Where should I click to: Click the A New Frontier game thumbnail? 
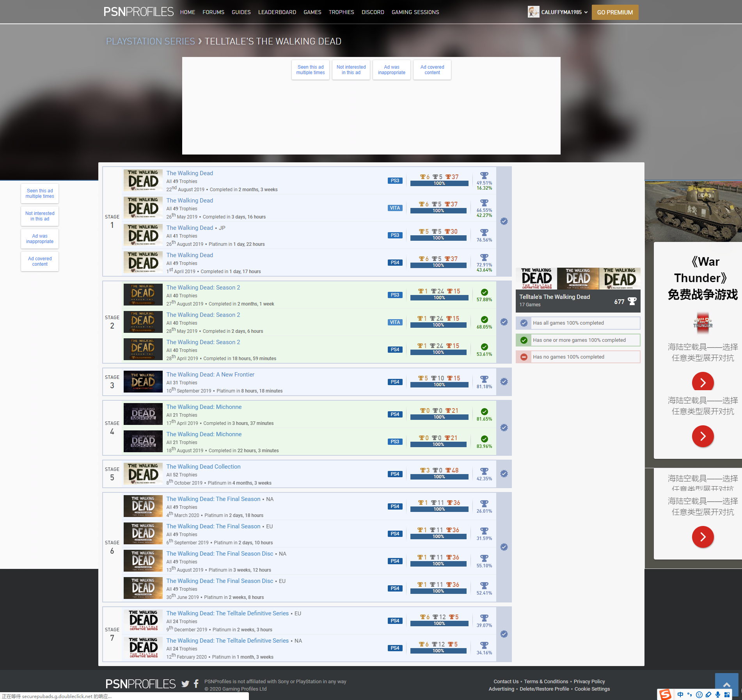143,382
